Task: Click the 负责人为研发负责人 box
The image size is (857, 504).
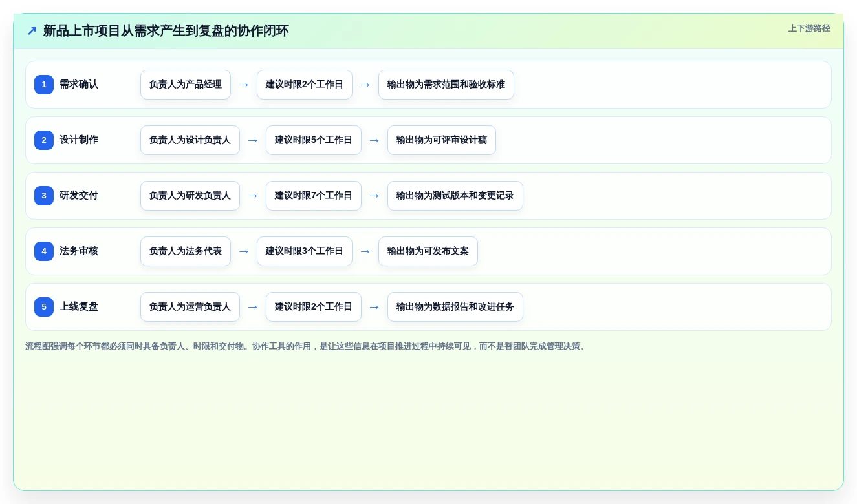Action: [x=190, y=196]
